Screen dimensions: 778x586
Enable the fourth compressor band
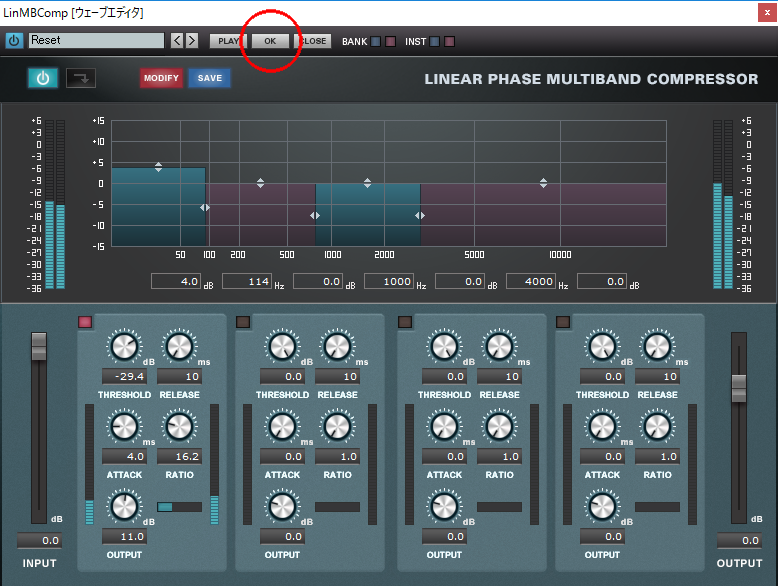click(x=563, y=322)
